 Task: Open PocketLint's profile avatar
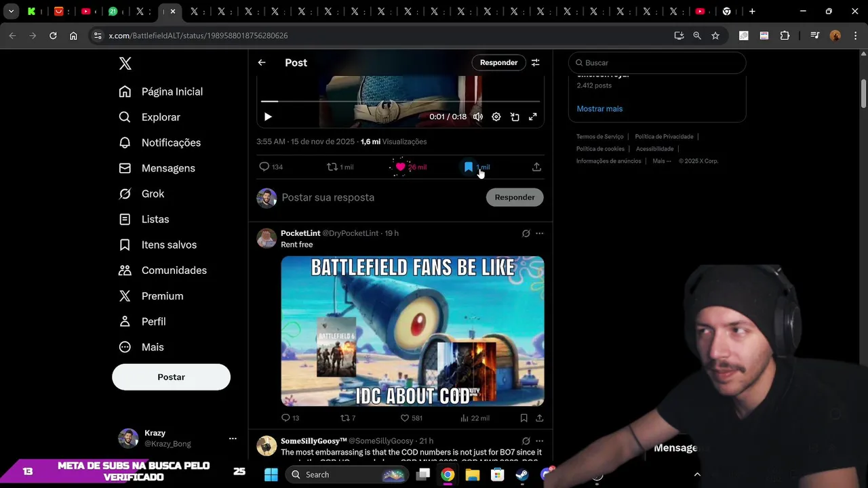click(267, 239)
